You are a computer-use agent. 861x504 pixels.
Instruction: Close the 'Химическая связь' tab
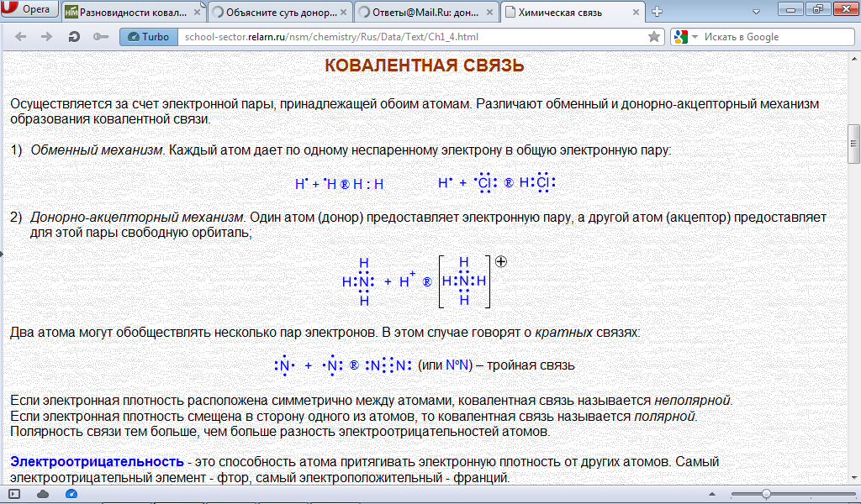[636, 12]
